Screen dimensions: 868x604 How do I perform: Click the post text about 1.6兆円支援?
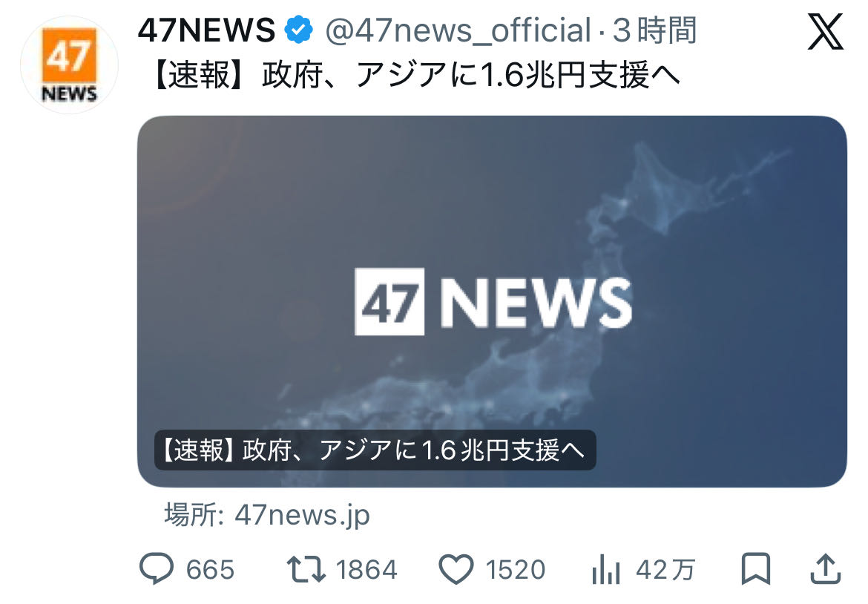[x=415, y=75]
